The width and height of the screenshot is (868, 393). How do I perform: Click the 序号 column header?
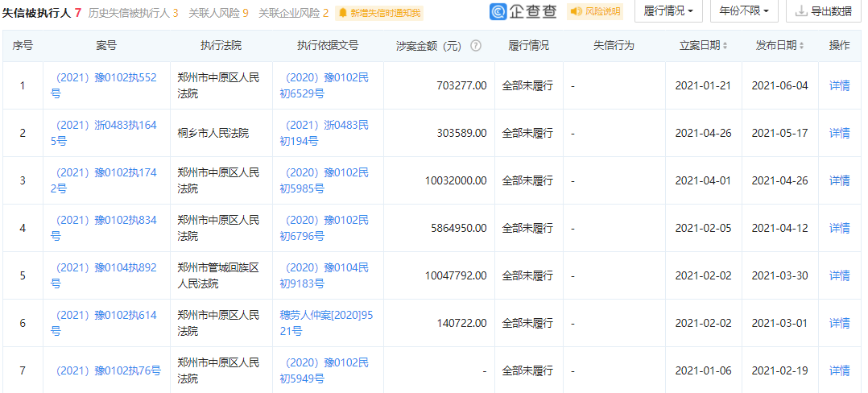pos(23,46)
